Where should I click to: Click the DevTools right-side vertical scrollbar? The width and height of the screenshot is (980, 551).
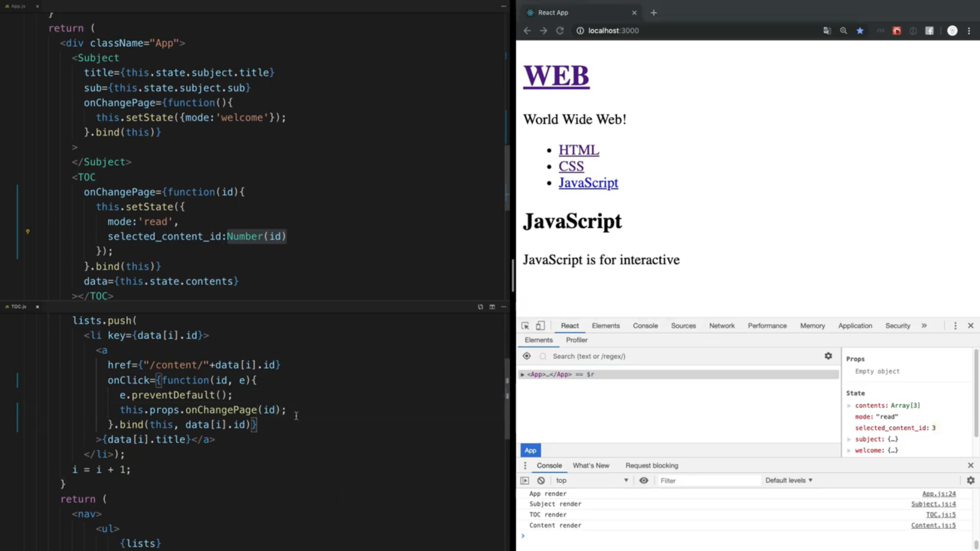(x=976, y=393)
